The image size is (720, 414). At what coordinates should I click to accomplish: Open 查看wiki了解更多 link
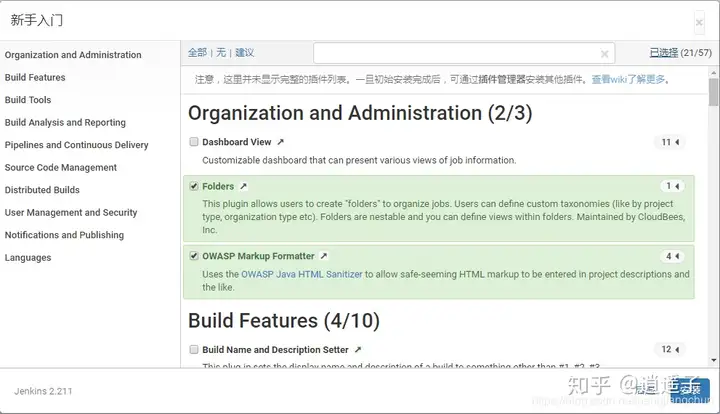(629, 79)
